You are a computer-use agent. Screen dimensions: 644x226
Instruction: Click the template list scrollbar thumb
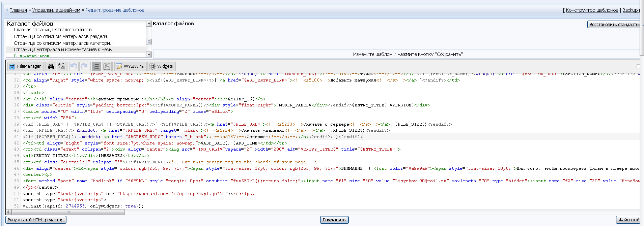tap(149, 41)
